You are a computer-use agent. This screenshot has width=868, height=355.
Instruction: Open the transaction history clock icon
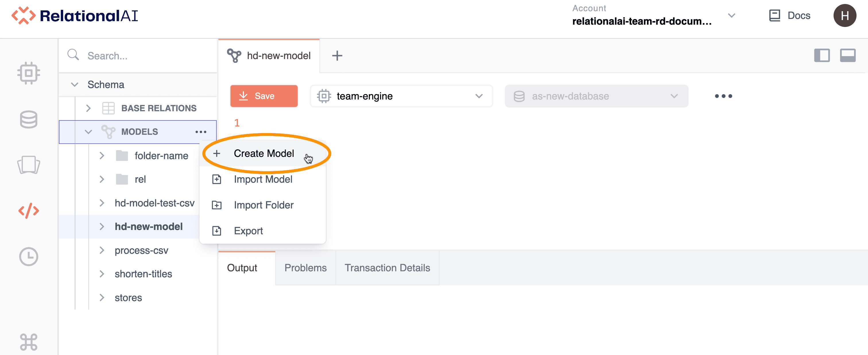[x=29, y=257]
